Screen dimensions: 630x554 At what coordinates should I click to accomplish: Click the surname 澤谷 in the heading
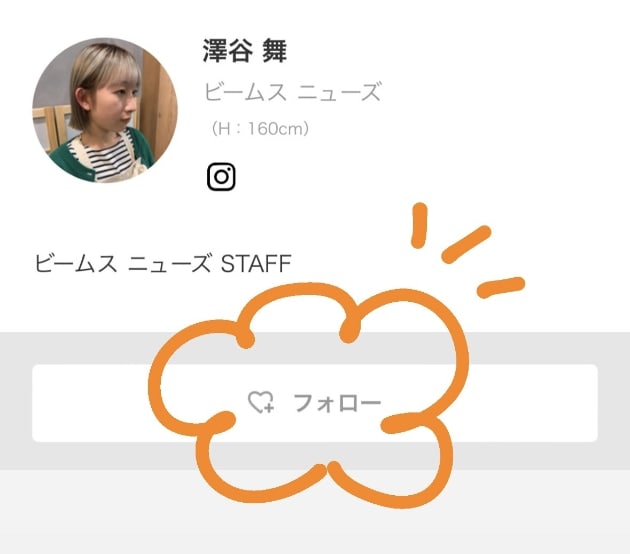point(227,51)
